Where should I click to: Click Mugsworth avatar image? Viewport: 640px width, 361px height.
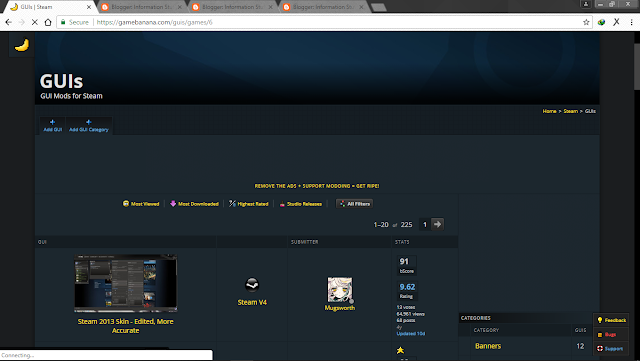[340, 290]
